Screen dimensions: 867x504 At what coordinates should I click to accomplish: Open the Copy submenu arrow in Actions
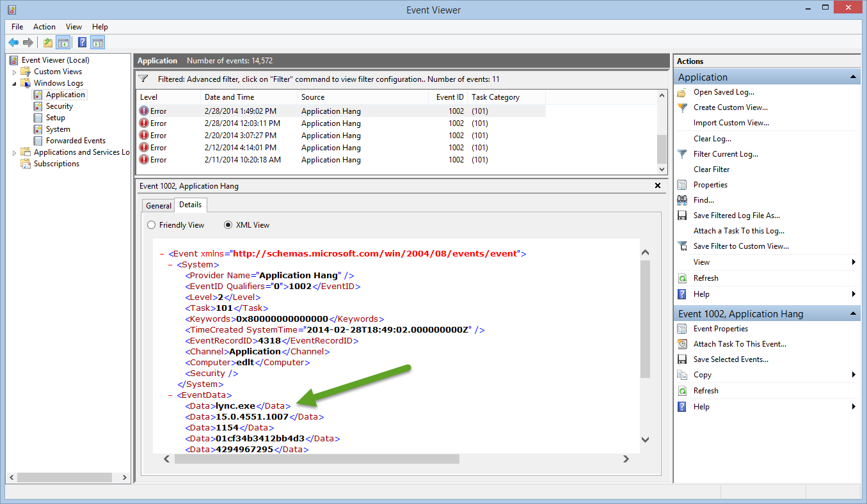pos(854,375)
